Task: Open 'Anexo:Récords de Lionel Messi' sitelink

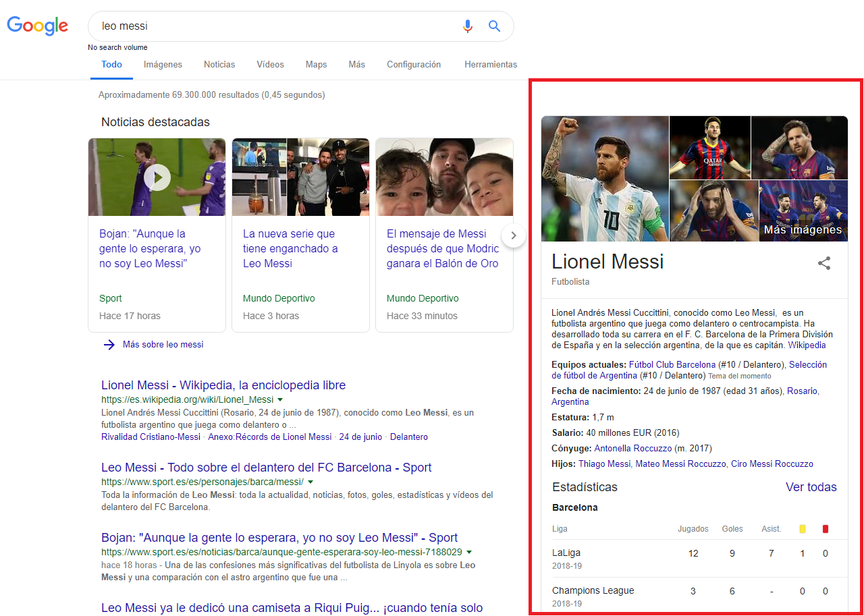Action: click(270, 437)
